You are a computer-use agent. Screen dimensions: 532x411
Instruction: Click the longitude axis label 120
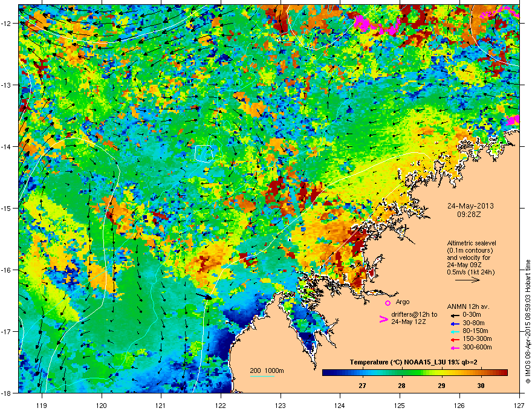click(x=102, y=405)
